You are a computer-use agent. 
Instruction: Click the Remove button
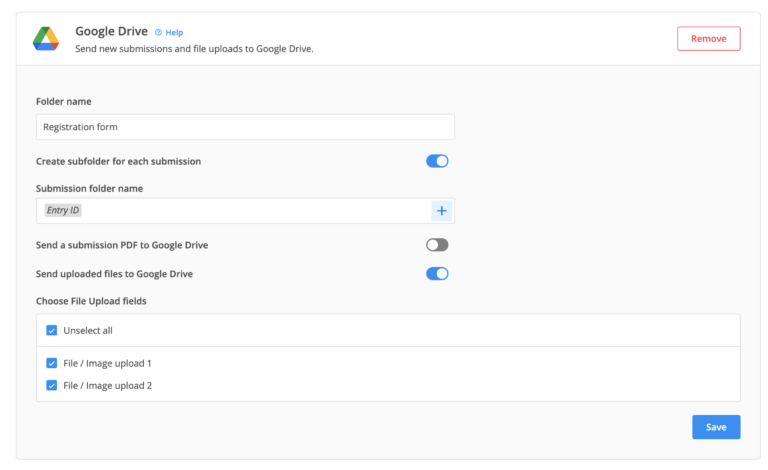pos(708,39)
